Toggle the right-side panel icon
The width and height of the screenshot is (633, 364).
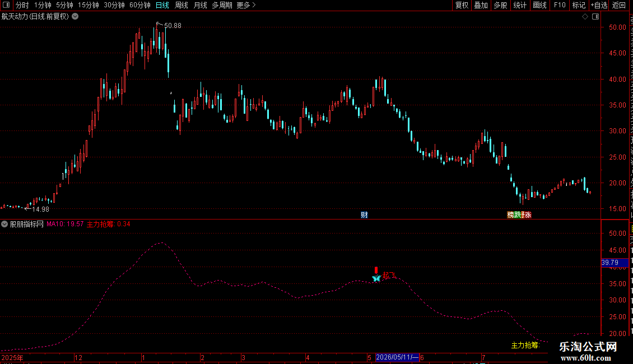(x=595, y=17)
